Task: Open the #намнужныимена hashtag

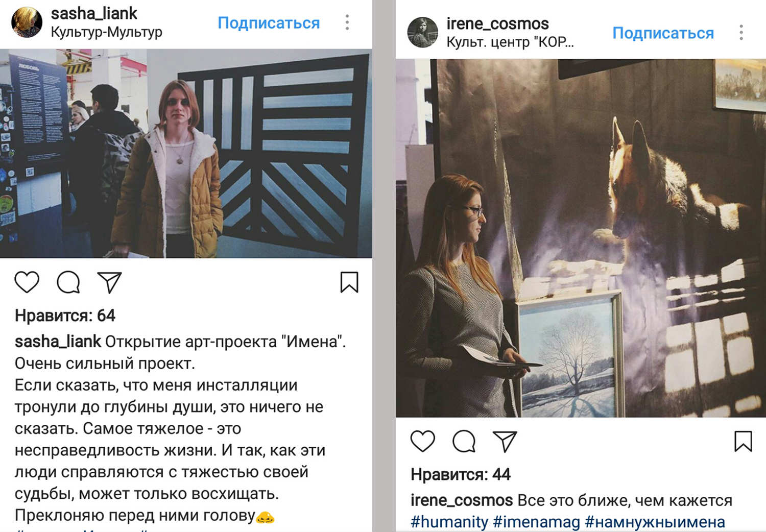Action: pos(655,522)
